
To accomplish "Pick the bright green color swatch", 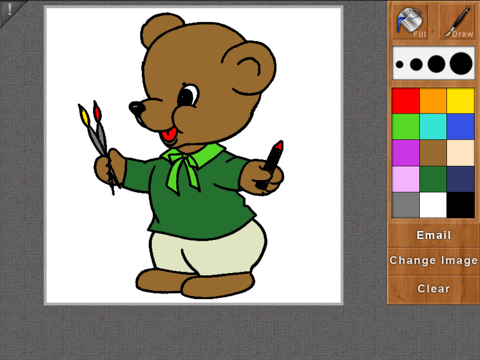I will tap(406, 127).
